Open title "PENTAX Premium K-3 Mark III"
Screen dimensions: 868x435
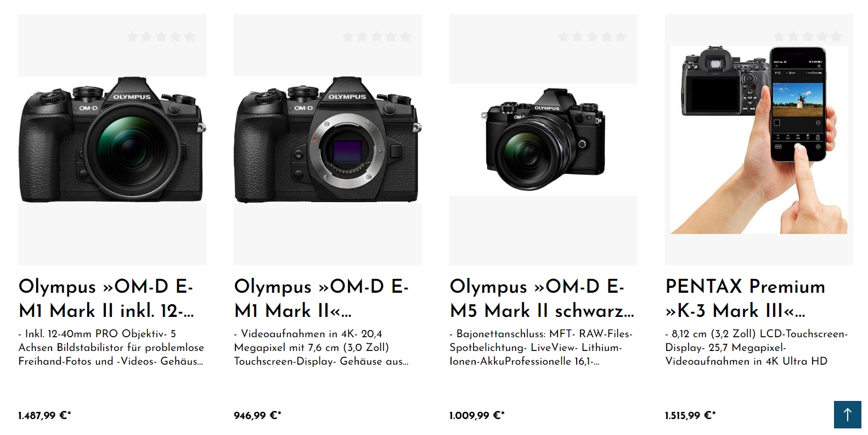click(745, 299)
